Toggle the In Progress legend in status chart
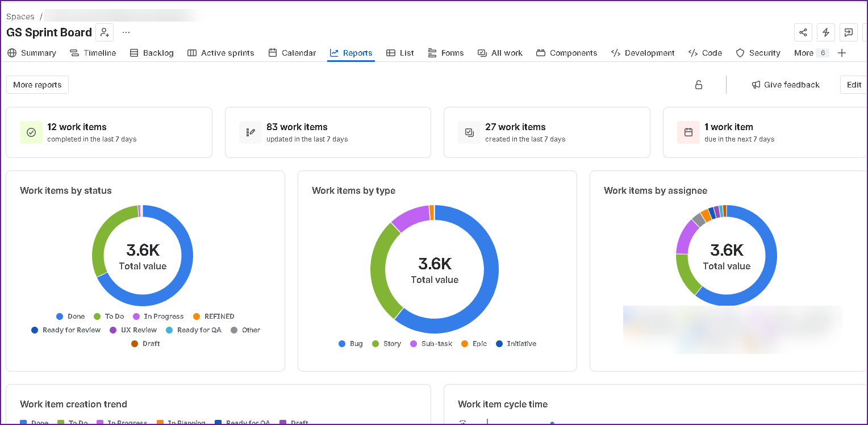Screen dimensions: 868x425 coord(158,316)
